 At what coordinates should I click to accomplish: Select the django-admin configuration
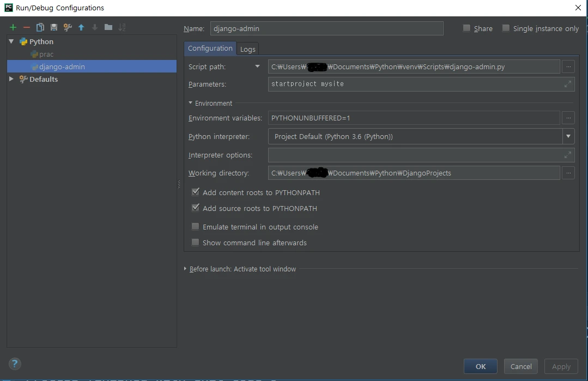click(x=92, y=66)
